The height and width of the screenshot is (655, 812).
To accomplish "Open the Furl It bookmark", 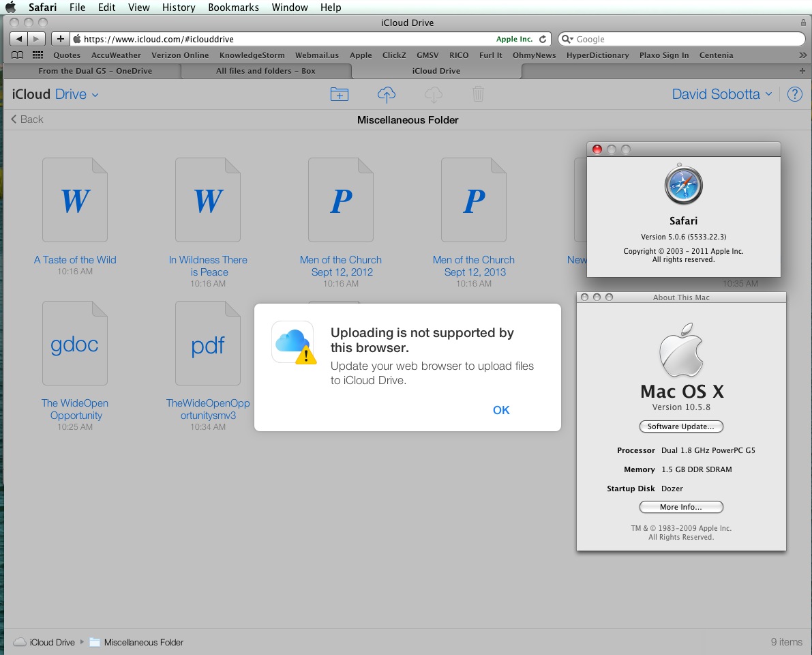I will [x=490, y=55].
